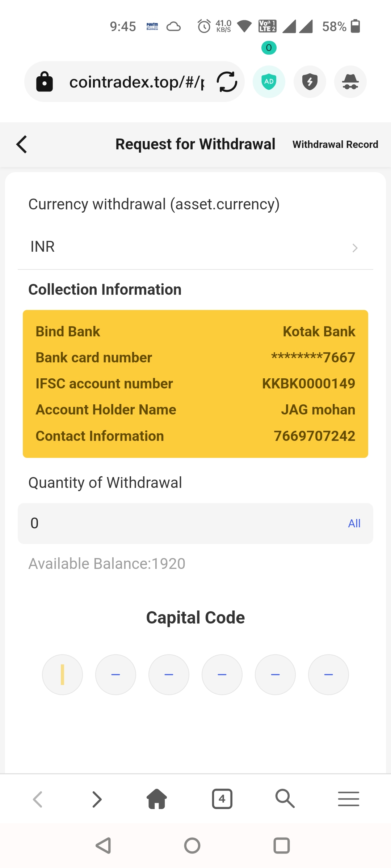Open Withdrawal Record page
This screenshot has height=868, width=391.
[335, 144]
